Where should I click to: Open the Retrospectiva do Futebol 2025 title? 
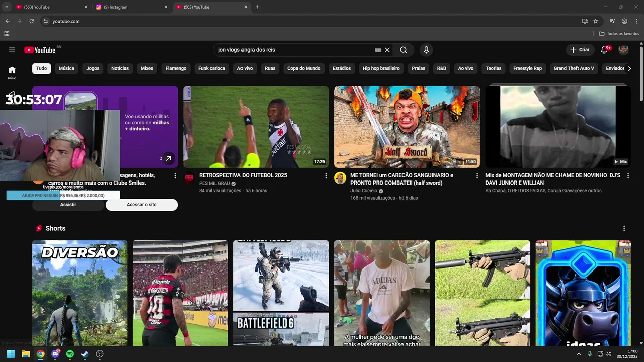tap(243, 175)
